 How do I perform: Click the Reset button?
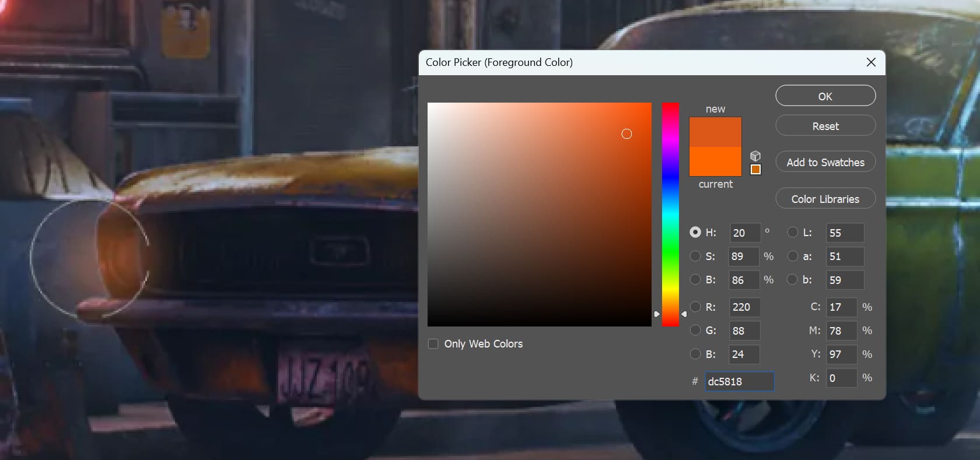tap(825, 126)
